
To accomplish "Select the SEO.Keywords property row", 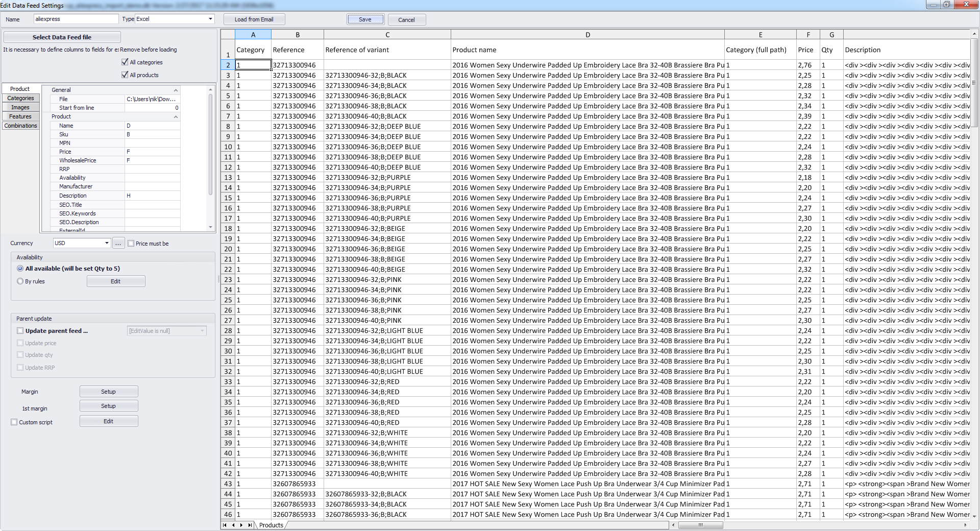I will tap(115, 213).
